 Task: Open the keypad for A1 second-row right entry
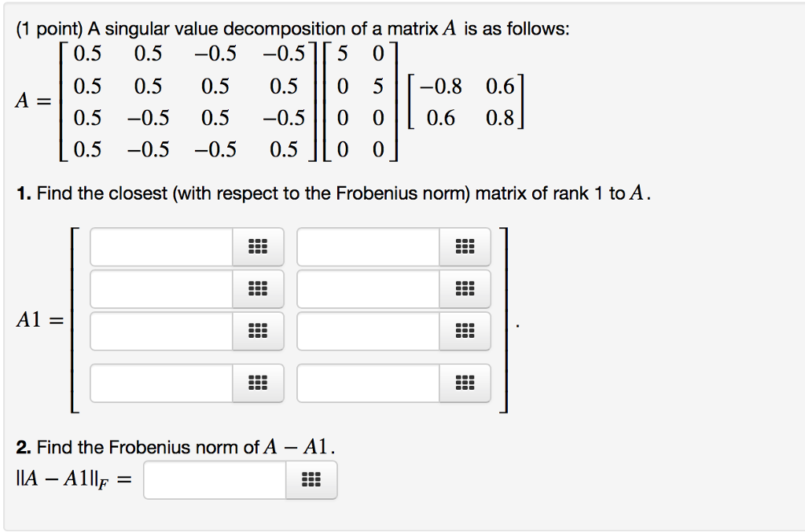465,288
